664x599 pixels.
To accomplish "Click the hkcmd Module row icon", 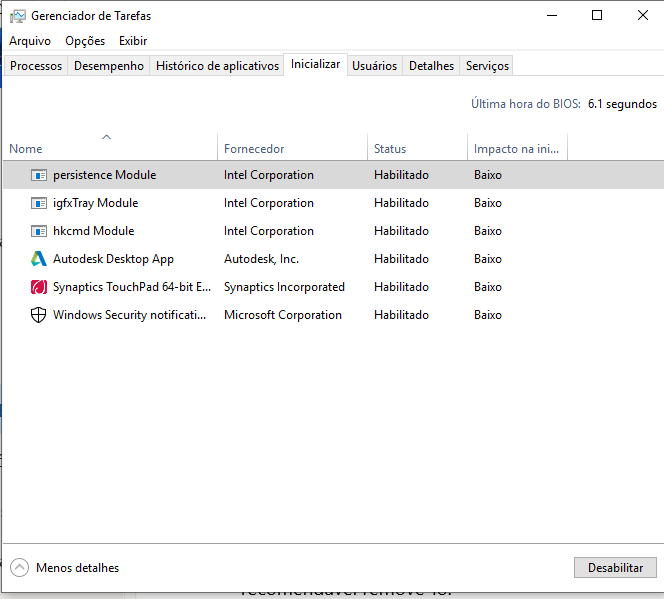I will pos(39,231).
